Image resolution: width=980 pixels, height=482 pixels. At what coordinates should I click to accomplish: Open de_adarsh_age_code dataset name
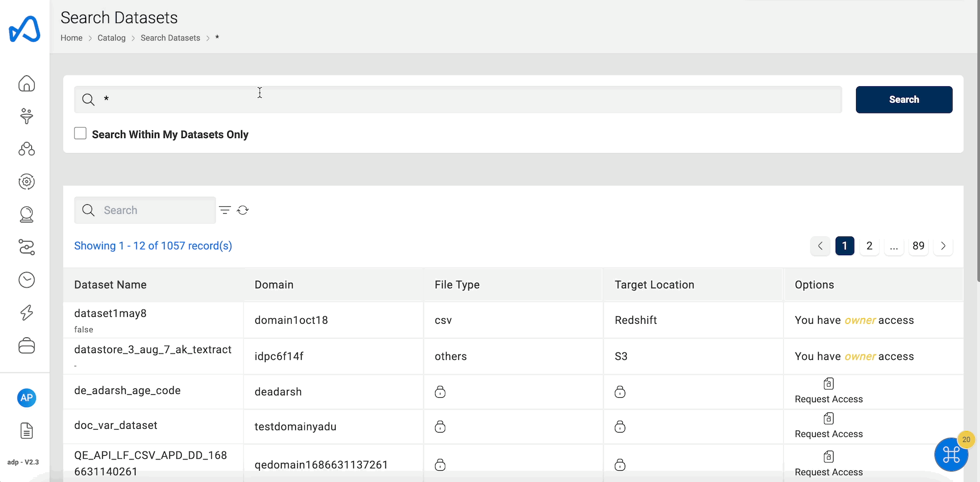pos(127,390)
